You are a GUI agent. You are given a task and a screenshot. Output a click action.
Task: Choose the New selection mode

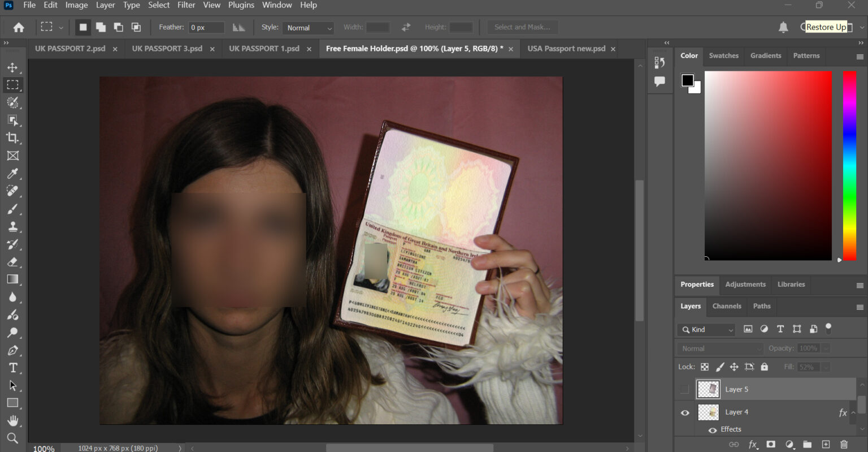(83, 27)
